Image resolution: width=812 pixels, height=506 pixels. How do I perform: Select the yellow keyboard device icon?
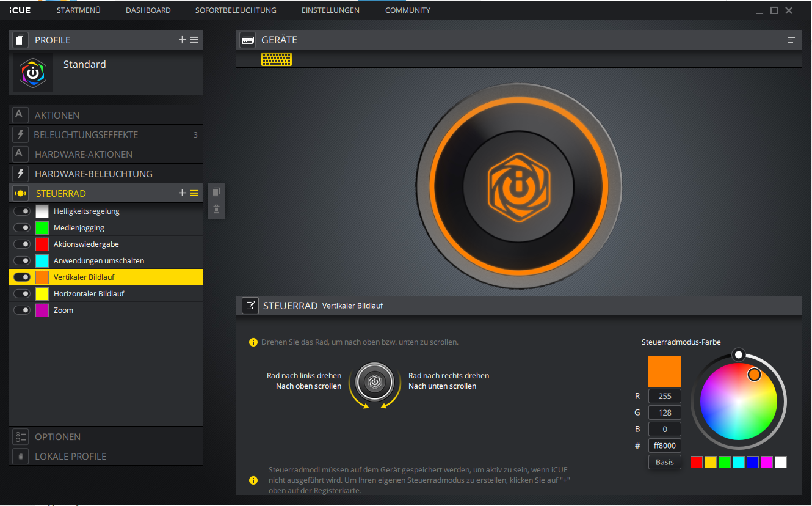(277, 59)
